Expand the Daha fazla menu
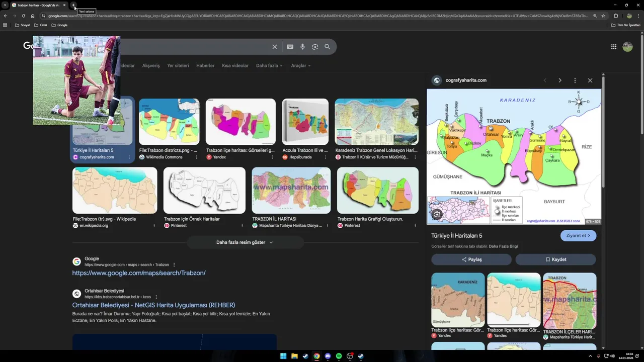Viewport: 644px width, 362px height. [x=269, y=66]
